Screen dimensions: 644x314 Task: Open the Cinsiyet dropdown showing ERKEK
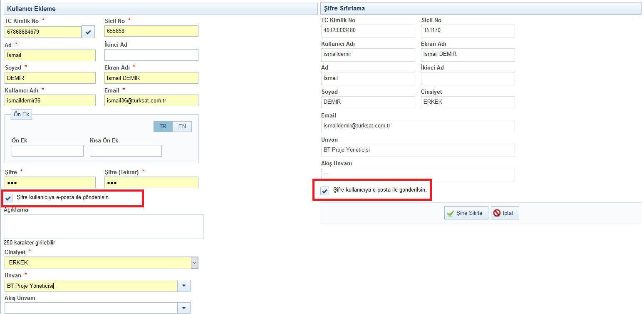point(101,263)
